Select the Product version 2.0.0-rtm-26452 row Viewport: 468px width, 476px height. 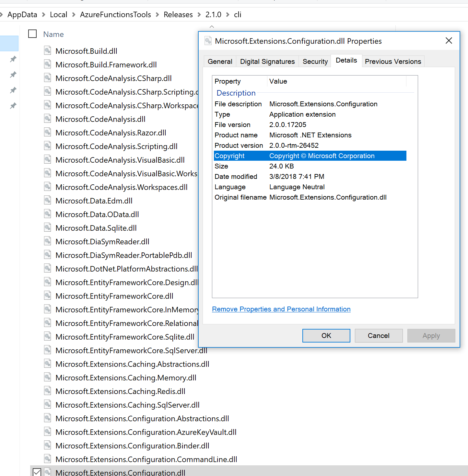[310, 145]
